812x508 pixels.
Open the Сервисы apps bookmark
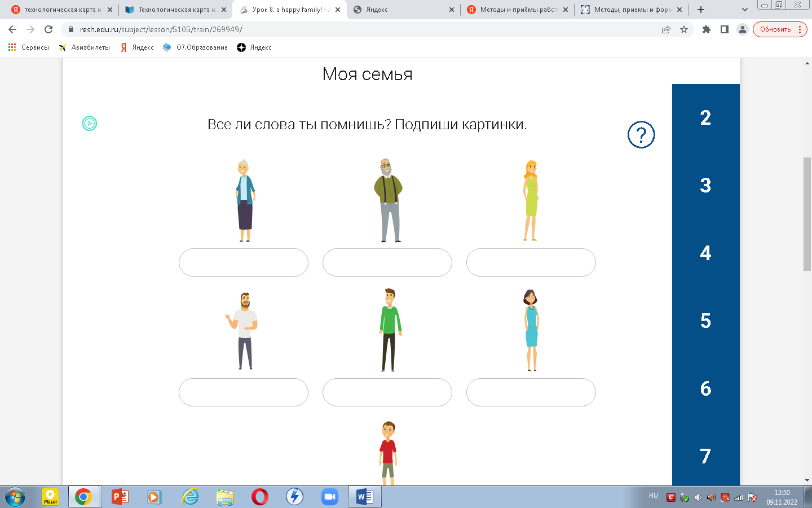(29, 47)
